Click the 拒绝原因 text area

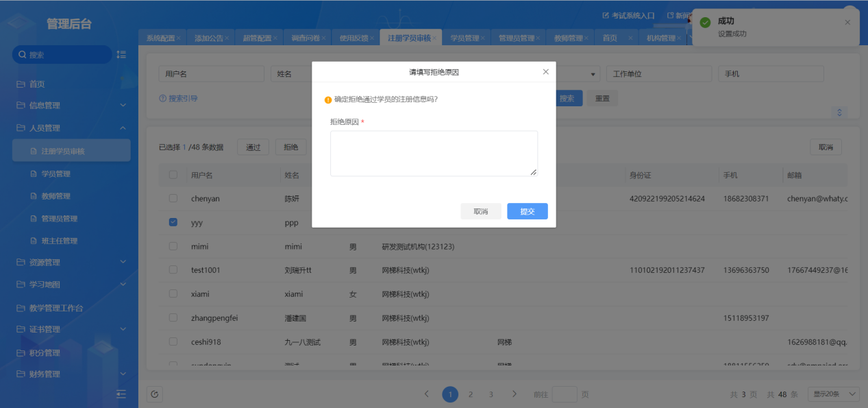pos(434,154)
